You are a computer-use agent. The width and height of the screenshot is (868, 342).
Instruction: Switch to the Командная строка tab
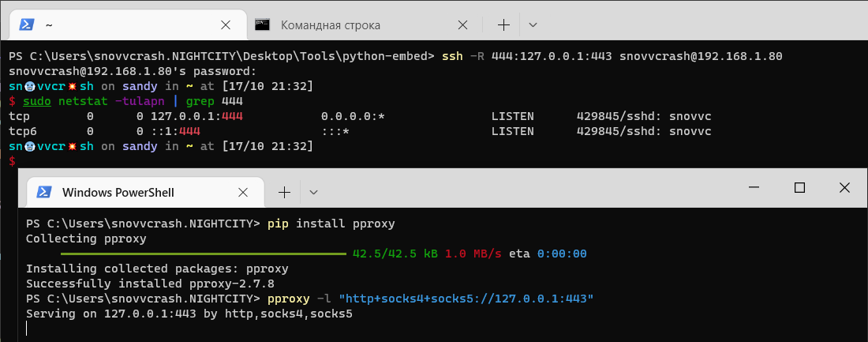coord(330,25)
